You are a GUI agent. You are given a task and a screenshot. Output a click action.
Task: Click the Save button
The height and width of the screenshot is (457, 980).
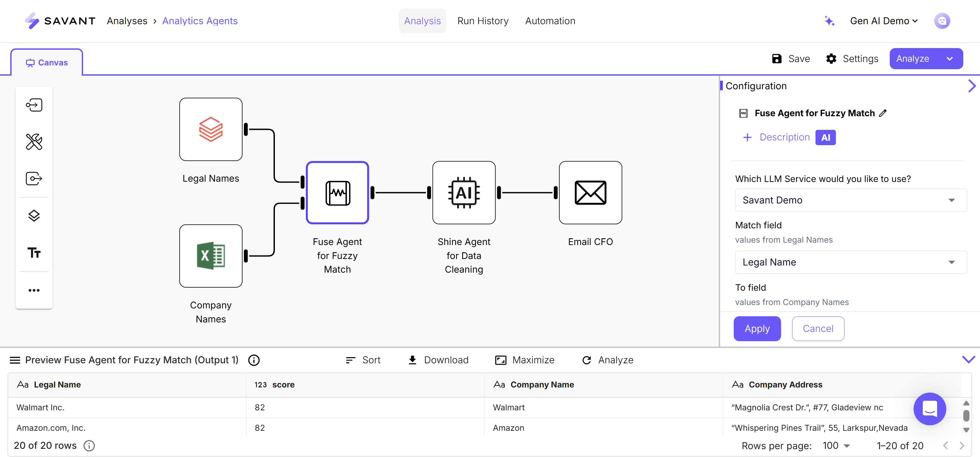pos(791,59)
